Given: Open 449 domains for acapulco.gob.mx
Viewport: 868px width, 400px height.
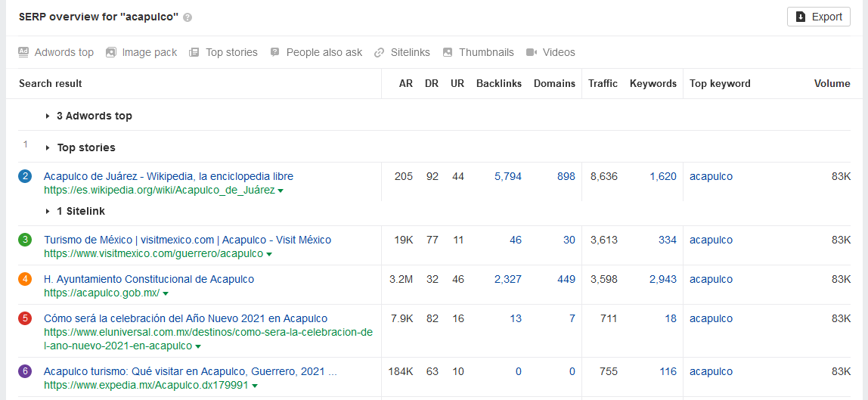Looking at the screenshot, I should 566,279.
